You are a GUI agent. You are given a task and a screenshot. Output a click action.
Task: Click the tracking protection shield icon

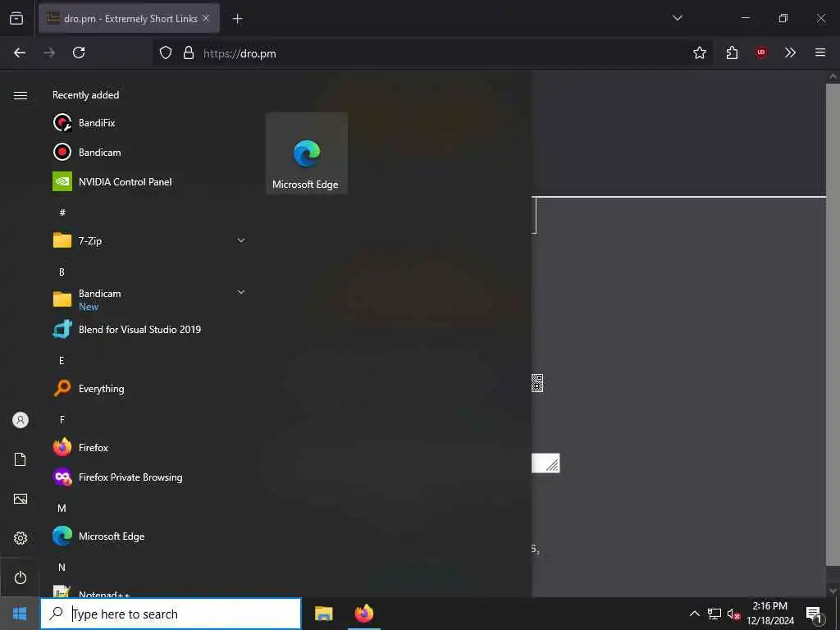coord(166,52)
